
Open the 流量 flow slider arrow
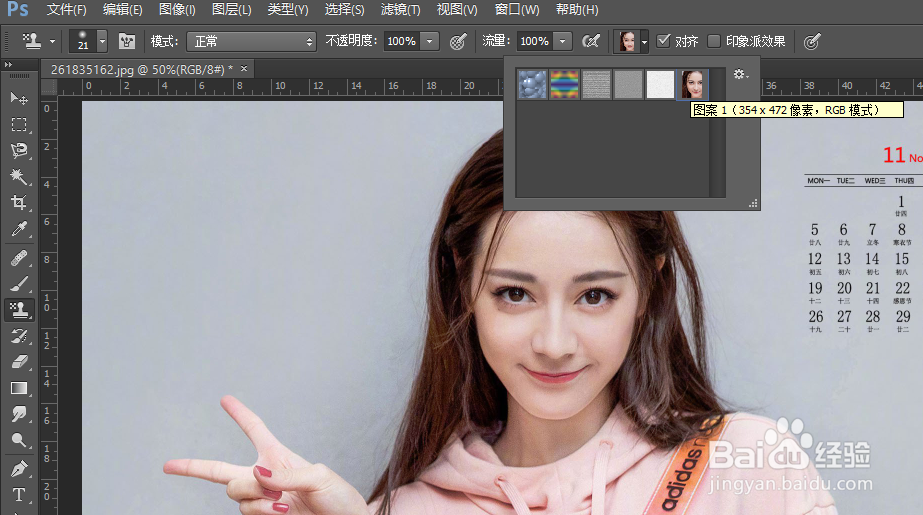pos(563,41)
